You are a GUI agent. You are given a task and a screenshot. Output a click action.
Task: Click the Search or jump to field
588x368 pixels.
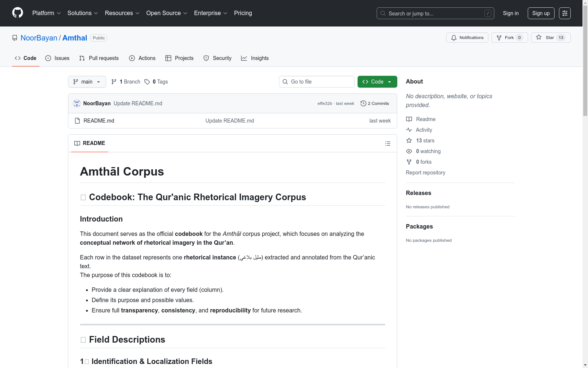(x=435, y=13)
